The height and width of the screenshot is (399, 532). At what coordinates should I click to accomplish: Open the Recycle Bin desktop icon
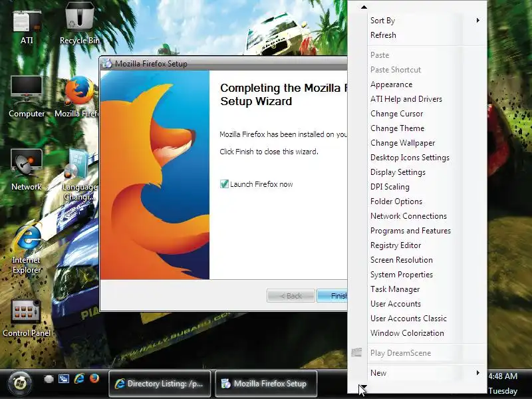(79, 23)
